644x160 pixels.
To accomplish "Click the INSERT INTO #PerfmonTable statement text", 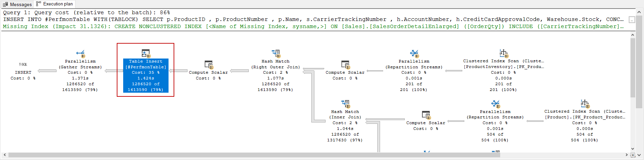I will point(313,19).
